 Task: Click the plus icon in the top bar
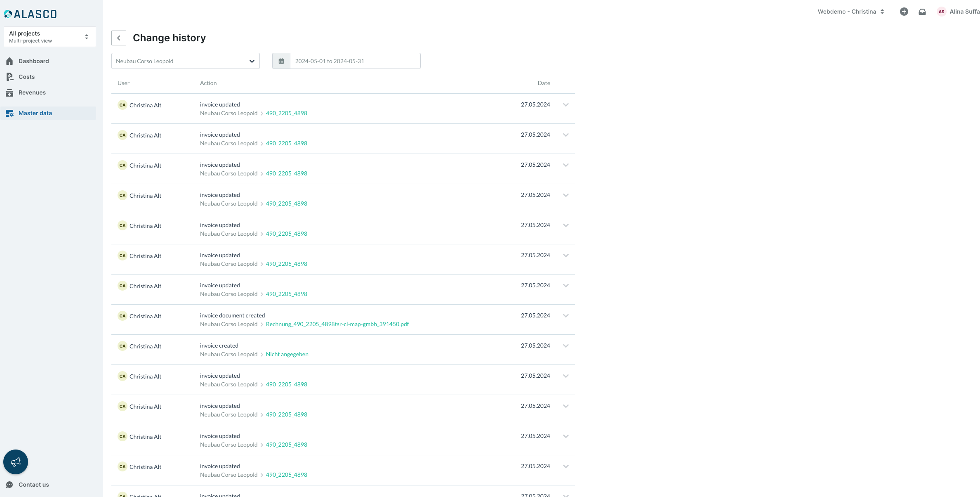[904, 12]
